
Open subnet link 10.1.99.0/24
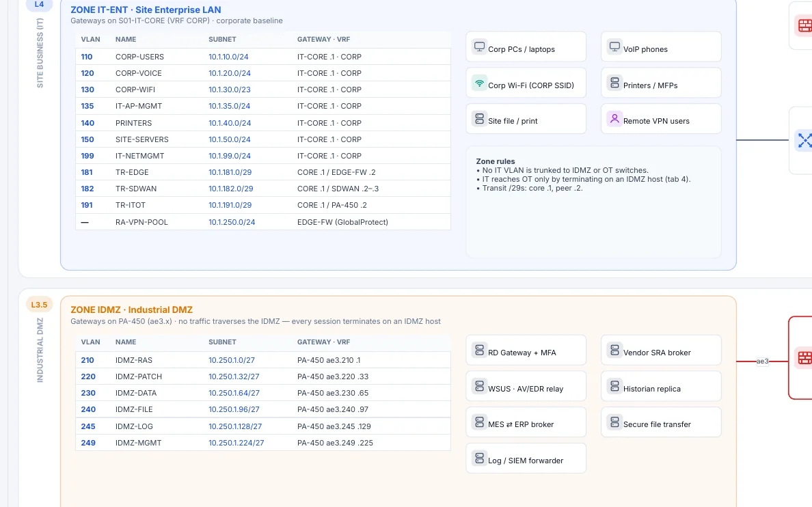[230, 155]
